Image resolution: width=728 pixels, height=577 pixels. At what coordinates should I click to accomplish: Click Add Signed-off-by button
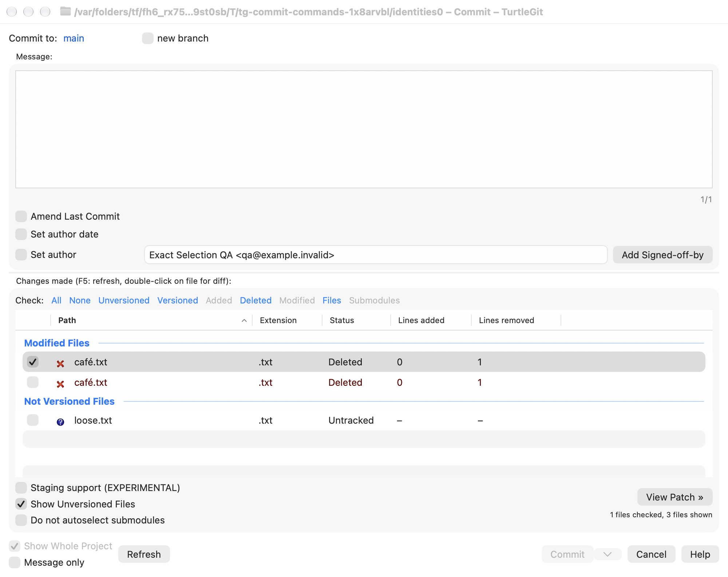pos(662,255)
